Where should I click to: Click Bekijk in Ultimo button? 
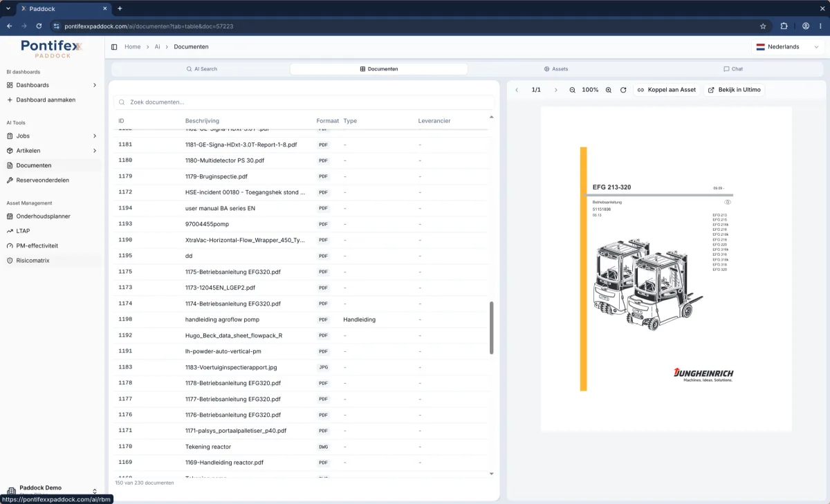tap(735, 90)
